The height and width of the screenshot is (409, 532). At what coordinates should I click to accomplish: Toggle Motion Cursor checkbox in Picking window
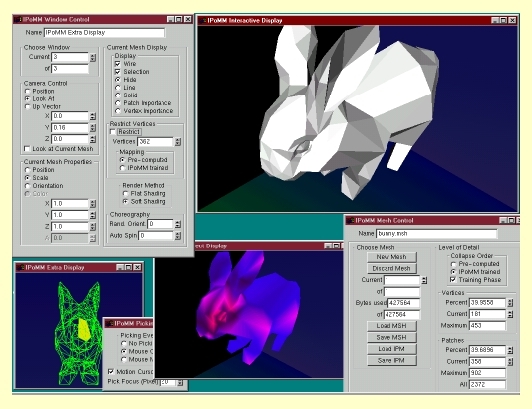pos(111,371)
